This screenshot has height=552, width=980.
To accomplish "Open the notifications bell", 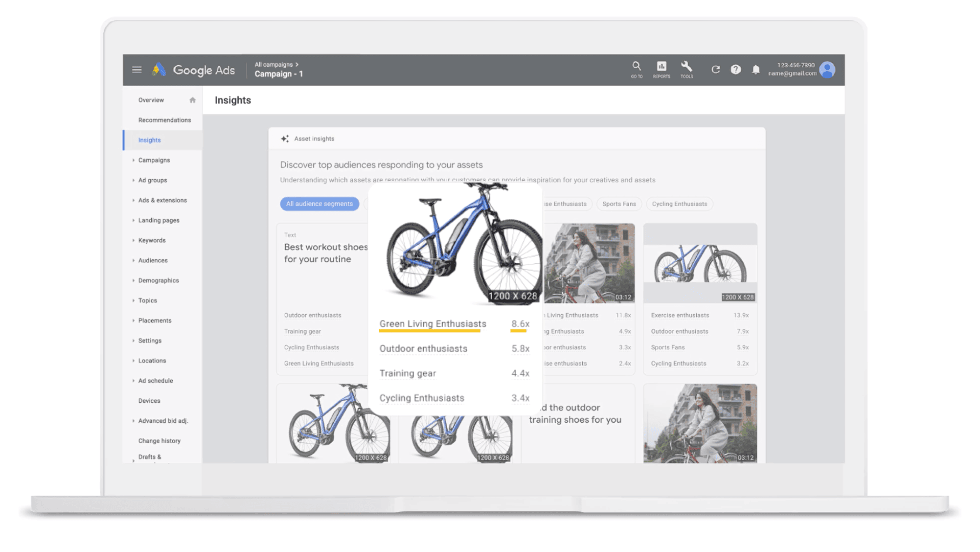I will [756, 70].
